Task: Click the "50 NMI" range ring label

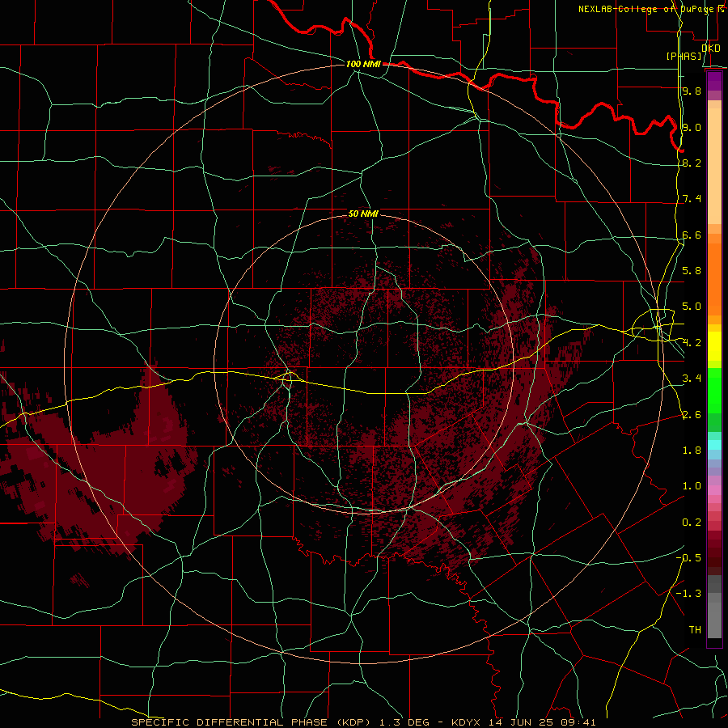Action: pyautogui.click(x=363, y=214)
